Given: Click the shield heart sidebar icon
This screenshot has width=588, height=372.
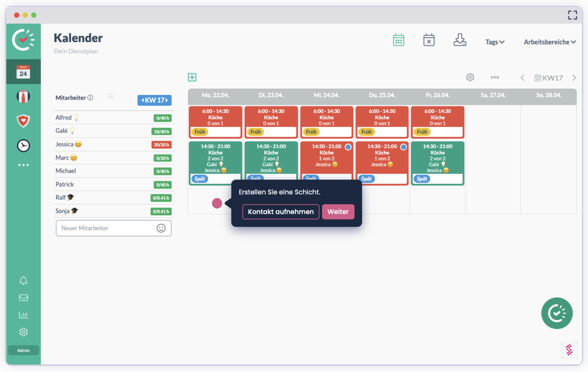Looking at the screenshot, I should (x=23, y=121).
